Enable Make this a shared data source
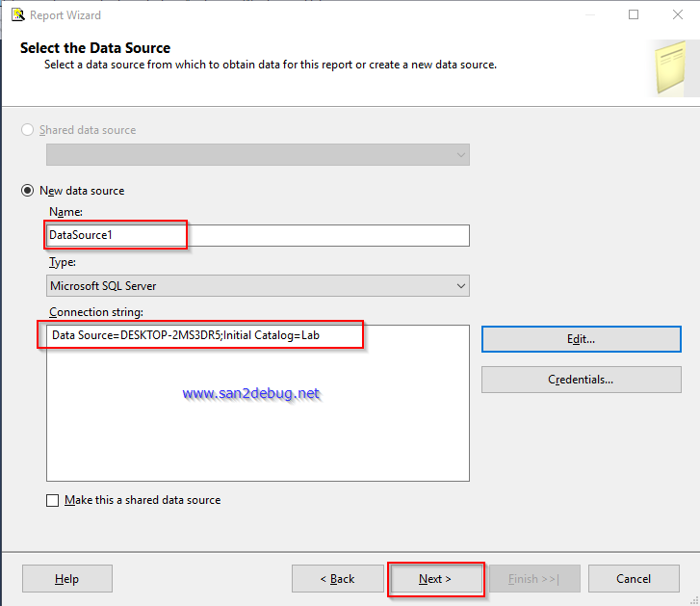The image size is (700, 606). [x=53, y=500]
